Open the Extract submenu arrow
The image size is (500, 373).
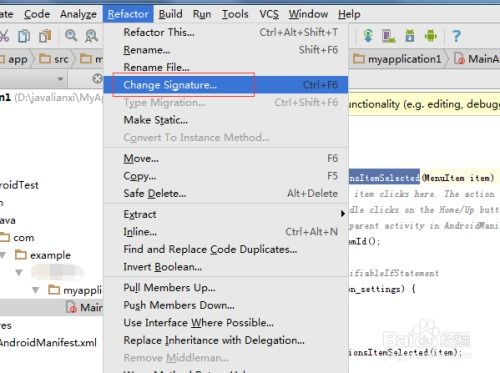click(x=343, y=214)
